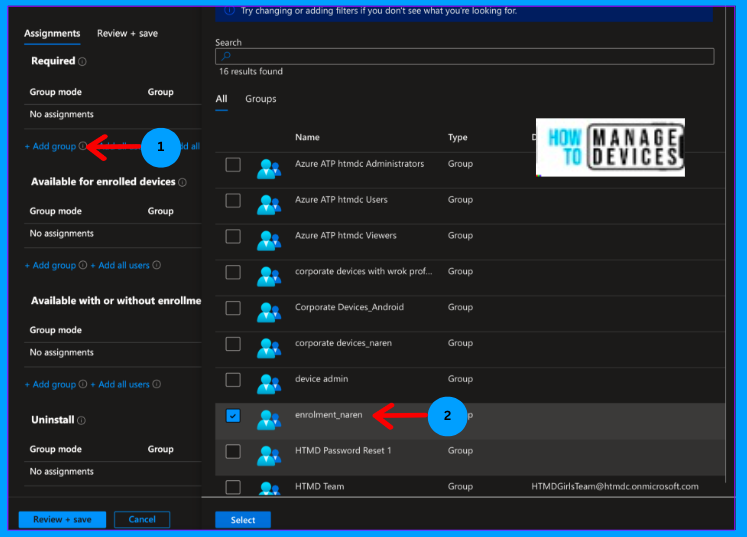Click group icon for HTMD Team

point(269,488)
